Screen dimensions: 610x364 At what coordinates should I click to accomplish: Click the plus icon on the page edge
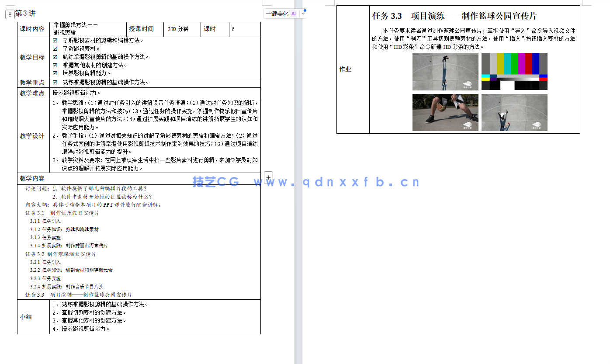pos(268,177)
